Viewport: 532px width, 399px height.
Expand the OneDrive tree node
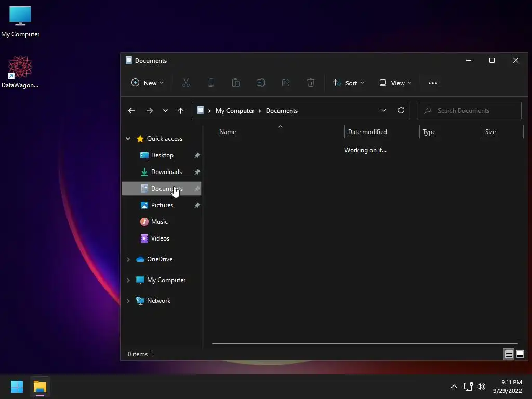(128, 259)
